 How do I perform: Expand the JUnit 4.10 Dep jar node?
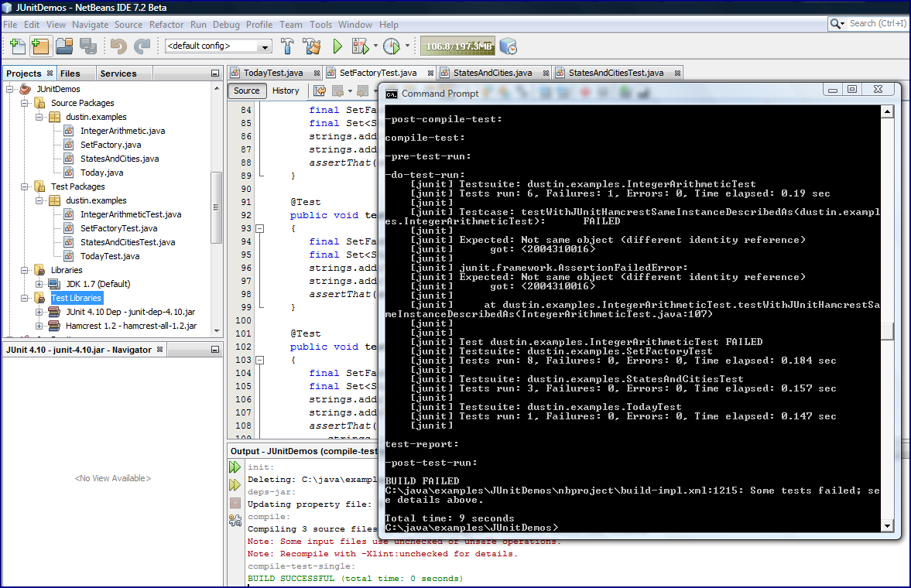click(39, 312)
